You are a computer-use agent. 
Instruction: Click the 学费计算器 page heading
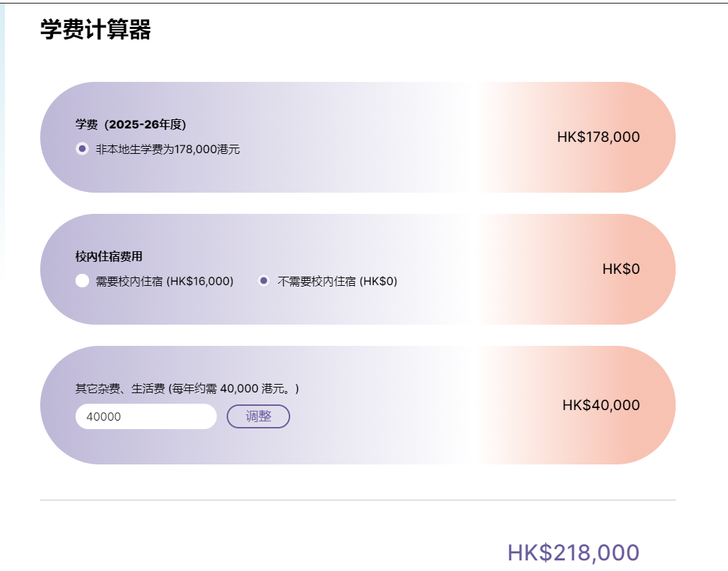click(95, 30)
